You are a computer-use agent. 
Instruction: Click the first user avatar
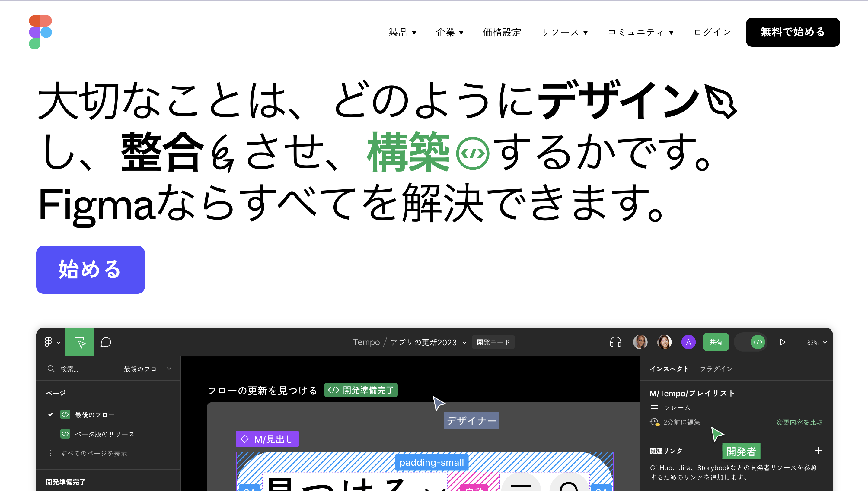point(640,342)
